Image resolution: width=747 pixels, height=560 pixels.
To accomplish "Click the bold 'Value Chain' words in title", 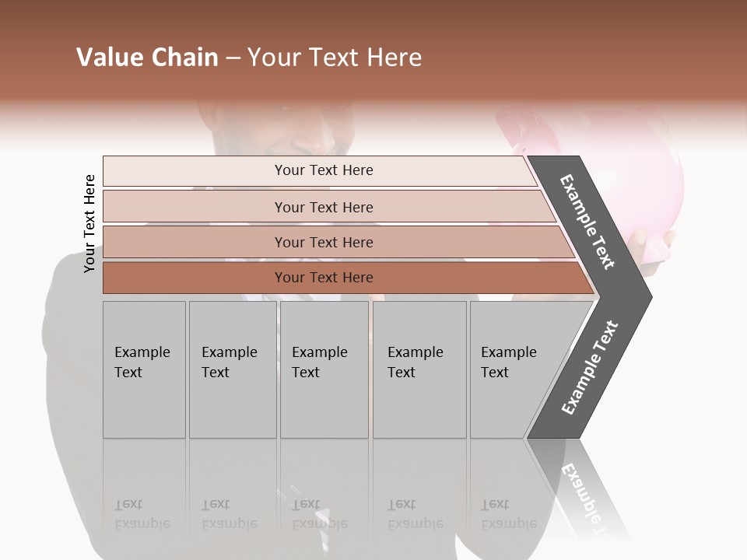I will point(147,57).
